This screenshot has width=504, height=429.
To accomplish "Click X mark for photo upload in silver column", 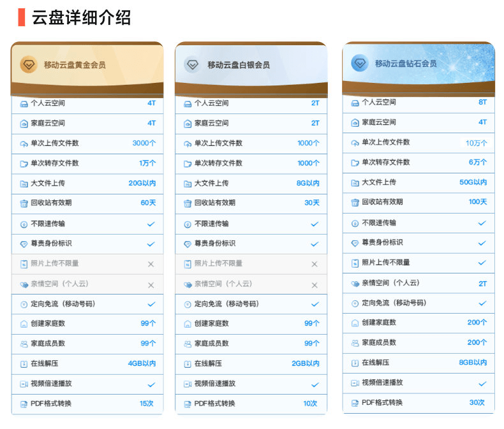I will point(314,264).
